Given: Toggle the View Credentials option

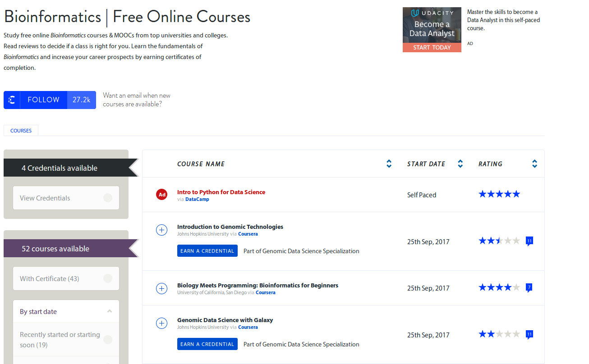Looking at the screenshot, I should [x=66, y=198].
